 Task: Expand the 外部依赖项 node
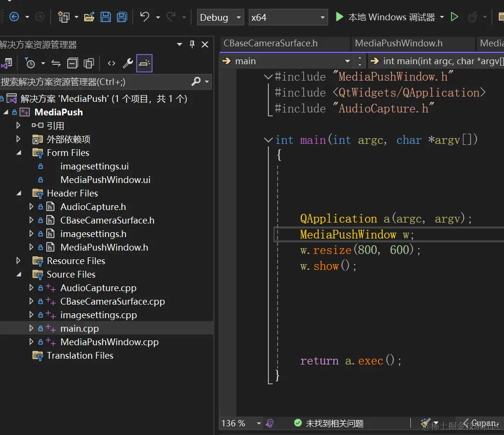point(18,139)
